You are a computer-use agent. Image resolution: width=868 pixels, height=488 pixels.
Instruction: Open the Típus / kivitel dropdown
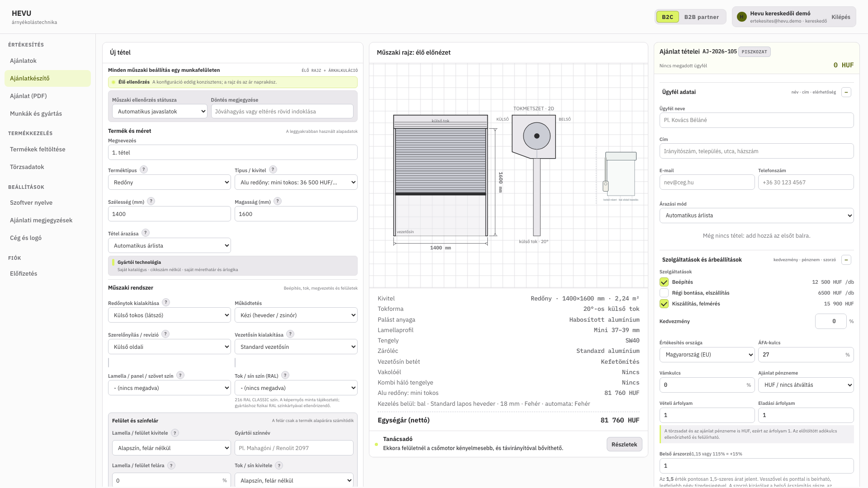pos(296,183)
